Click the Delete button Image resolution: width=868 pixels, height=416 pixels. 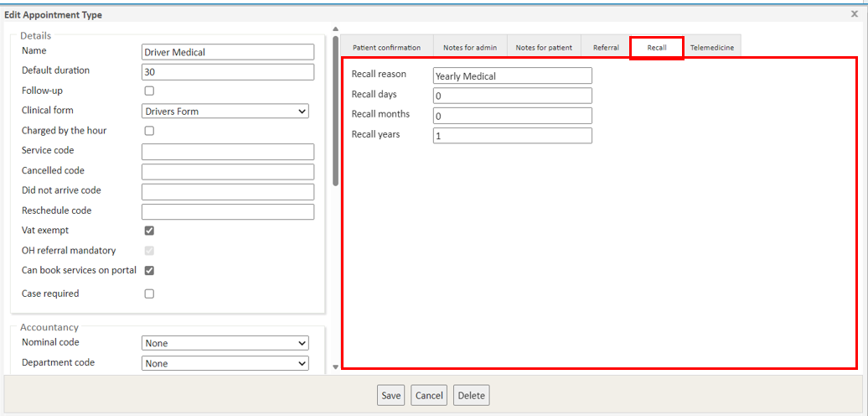pos(471,396)
